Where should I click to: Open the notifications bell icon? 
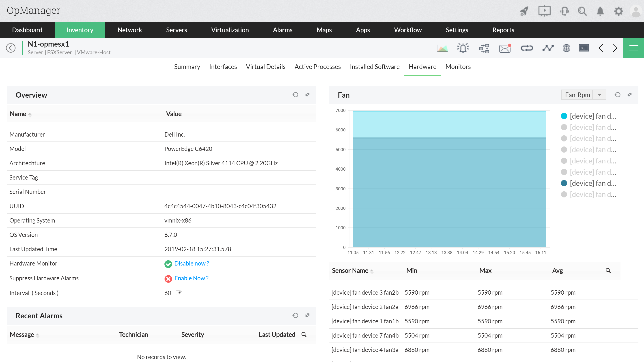pos(600,11)
